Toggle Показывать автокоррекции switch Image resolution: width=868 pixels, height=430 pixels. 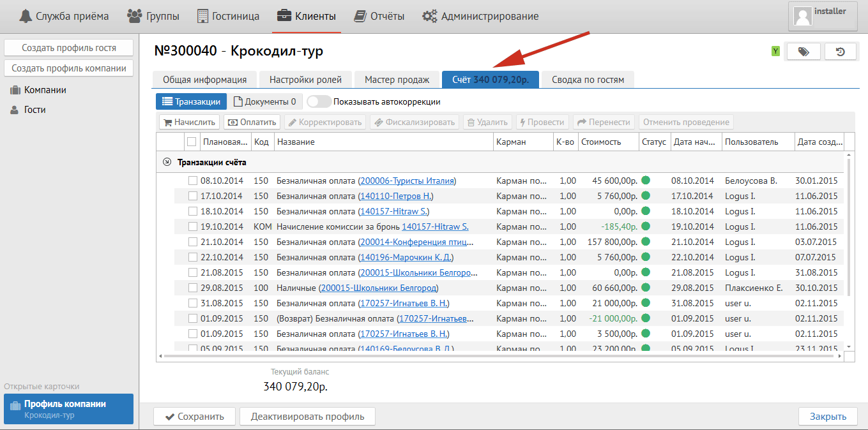coord(319,101)
